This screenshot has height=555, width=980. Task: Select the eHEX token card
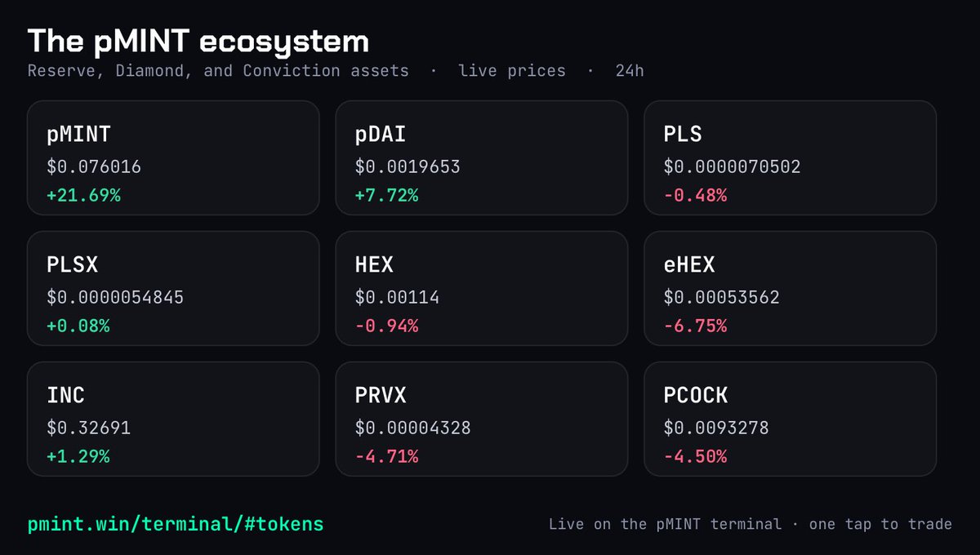click(790, 288)
